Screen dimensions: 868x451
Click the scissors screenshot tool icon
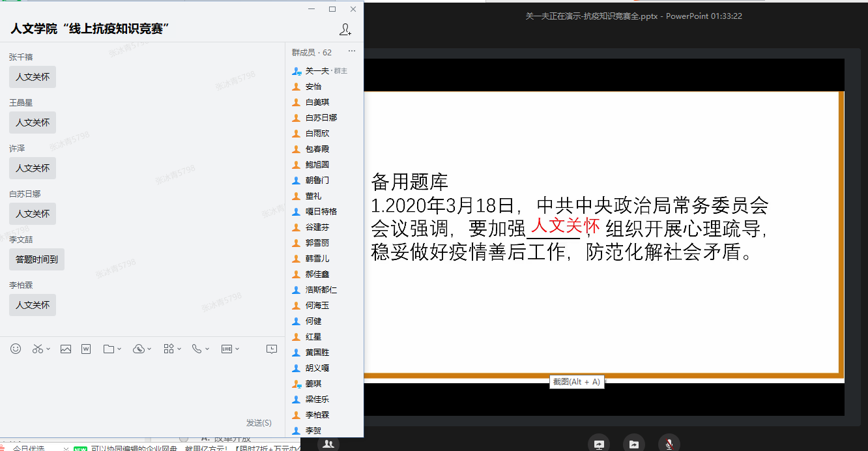coord(37,349)
